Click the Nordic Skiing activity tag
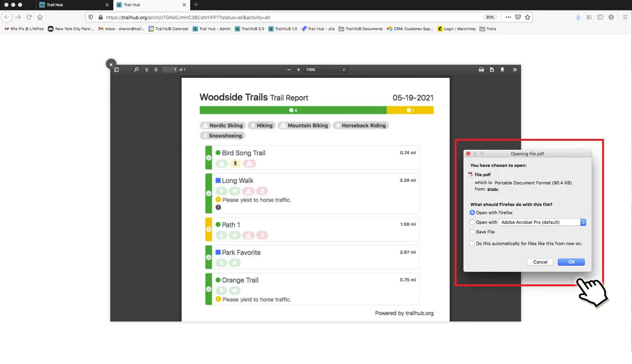632x364 pixels. pos(222,126)
